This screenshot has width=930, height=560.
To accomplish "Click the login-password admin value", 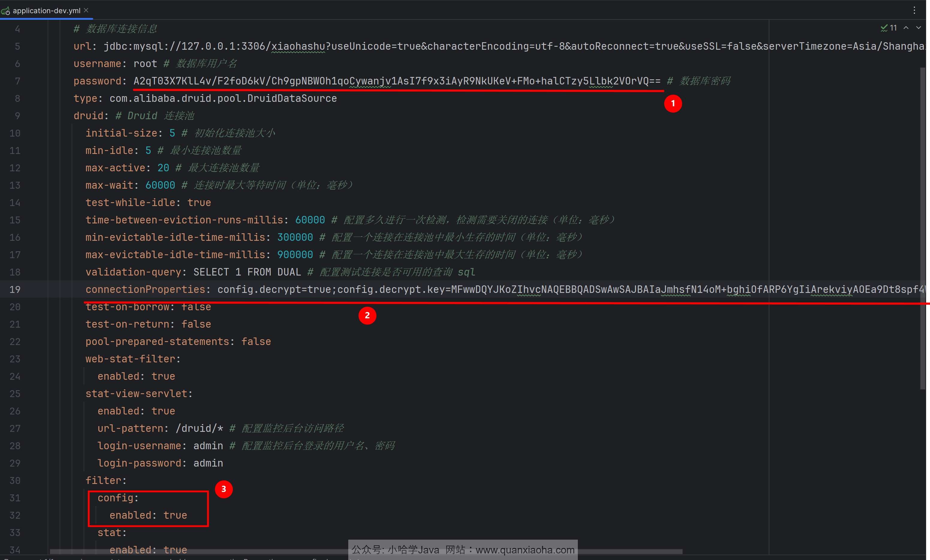I will [x=208, y=463].
